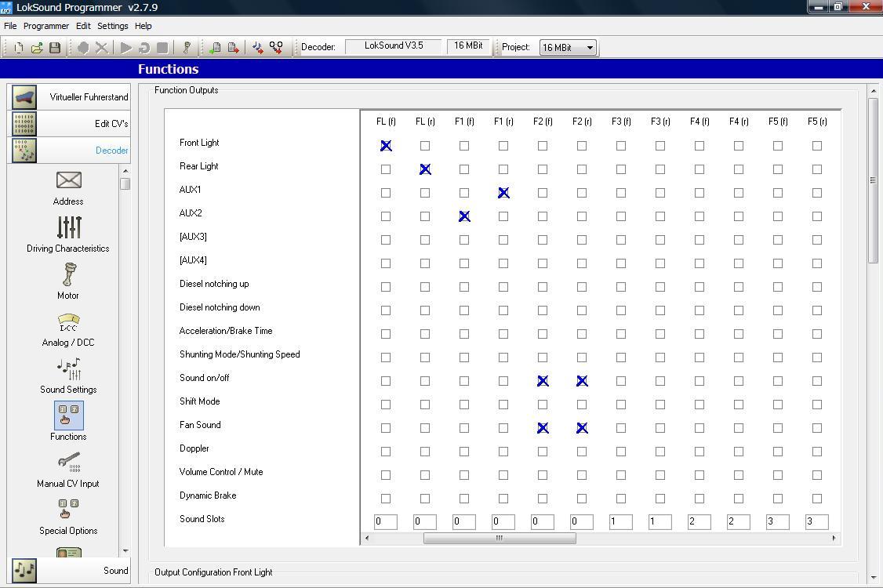This screenshot has width=883, height=588.
Task: Click the read decoder data icon
Action: 215,48
